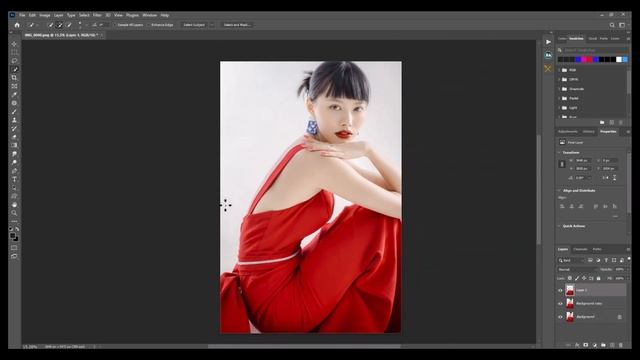Select the Rectangular Marquee tool
Viewport: 640px width, 360px height.
pos(14,52)
